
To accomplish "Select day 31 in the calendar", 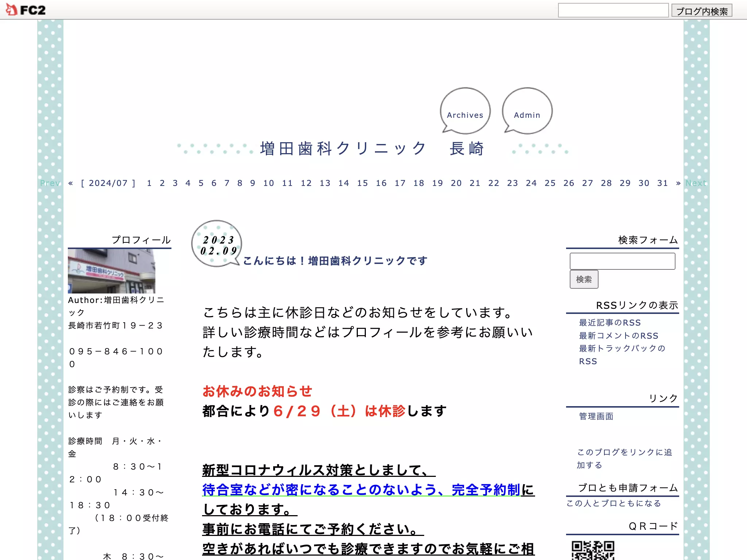I will (x=663, y=183).
